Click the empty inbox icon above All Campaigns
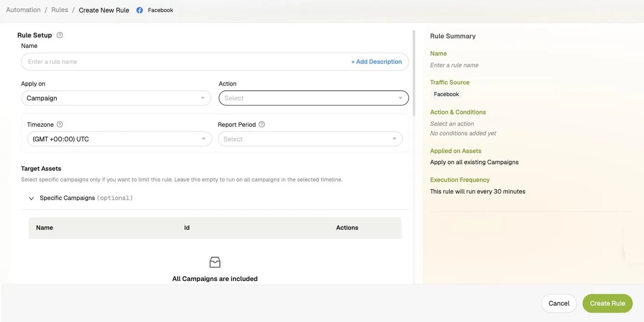 [x=215, y=262]
